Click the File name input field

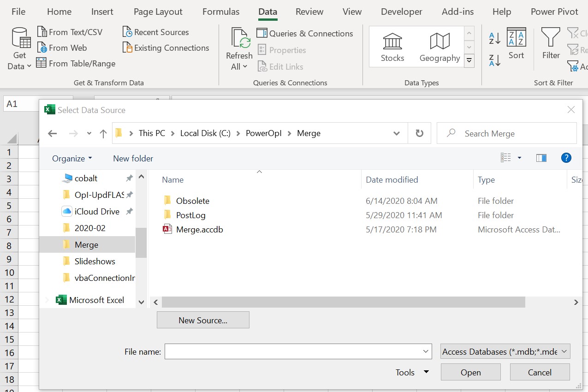pos(298,351)
